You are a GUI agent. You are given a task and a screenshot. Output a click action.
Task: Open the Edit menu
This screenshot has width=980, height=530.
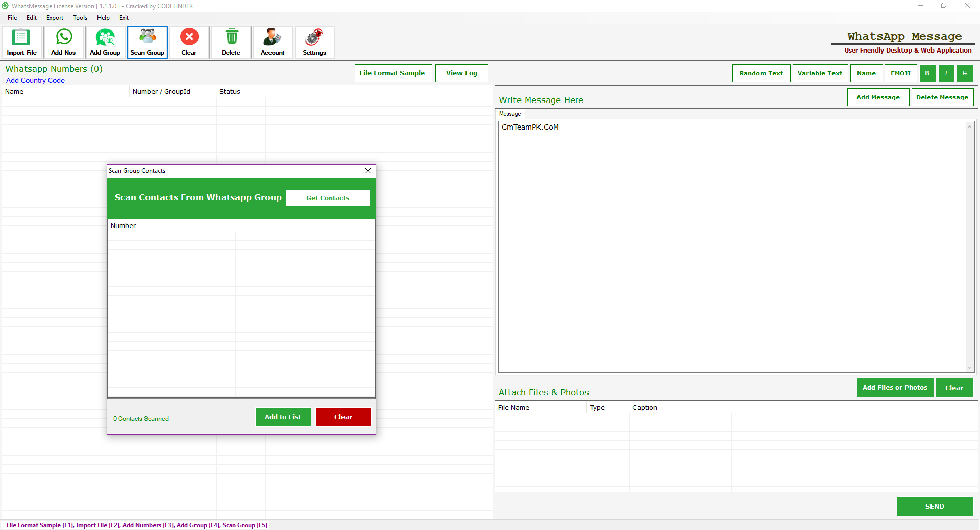32,18
